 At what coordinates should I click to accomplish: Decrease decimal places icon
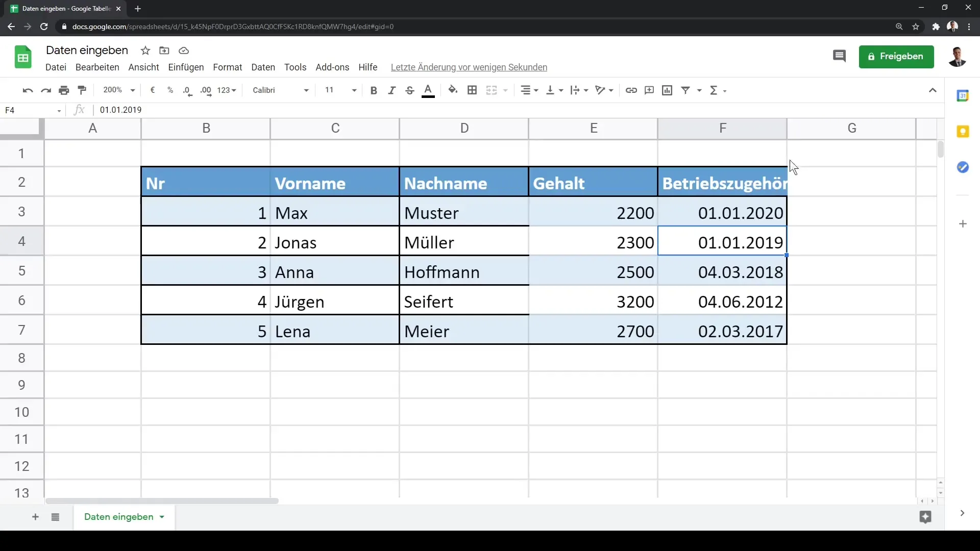(x=187, y=90)
